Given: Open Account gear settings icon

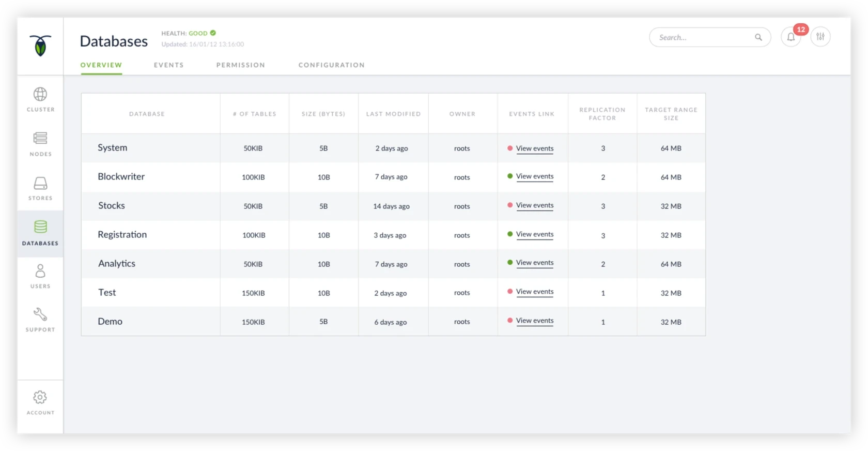Looking at the screenshot, I should click(40, 402).
